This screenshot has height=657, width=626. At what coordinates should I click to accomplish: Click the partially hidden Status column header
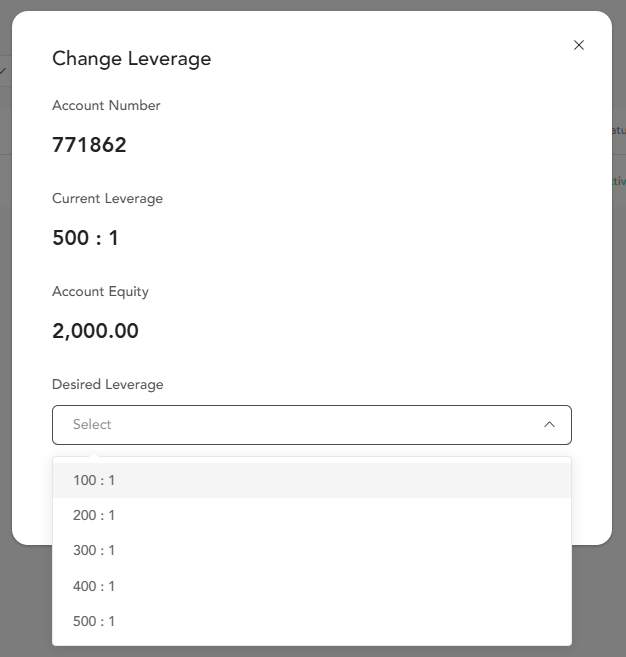coord(618,129)
